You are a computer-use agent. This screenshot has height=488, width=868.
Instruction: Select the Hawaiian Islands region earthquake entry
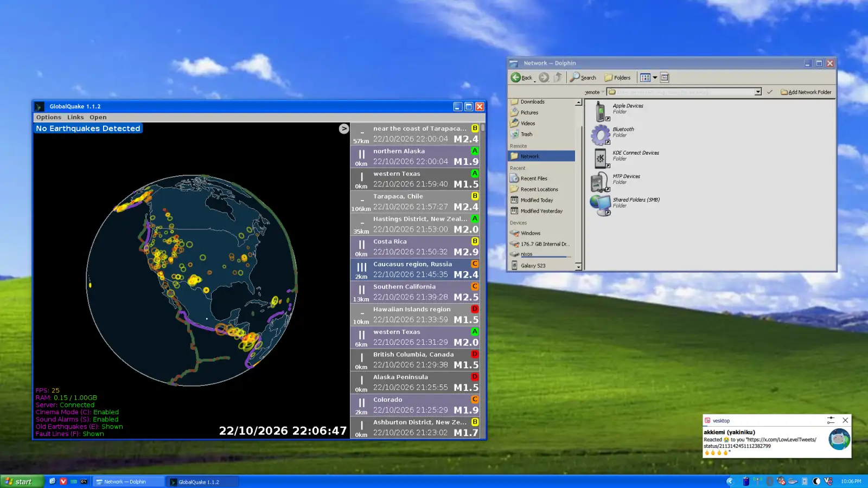point(415,314)
